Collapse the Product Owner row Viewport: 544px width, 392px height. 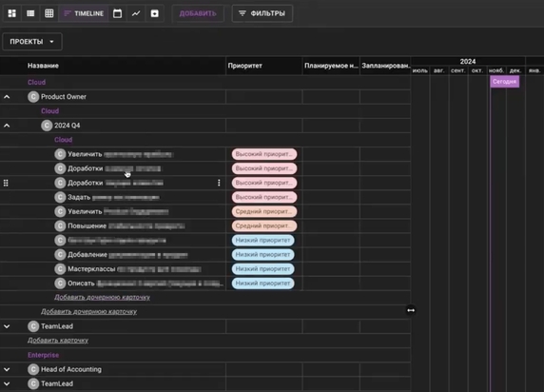(7, 97)
